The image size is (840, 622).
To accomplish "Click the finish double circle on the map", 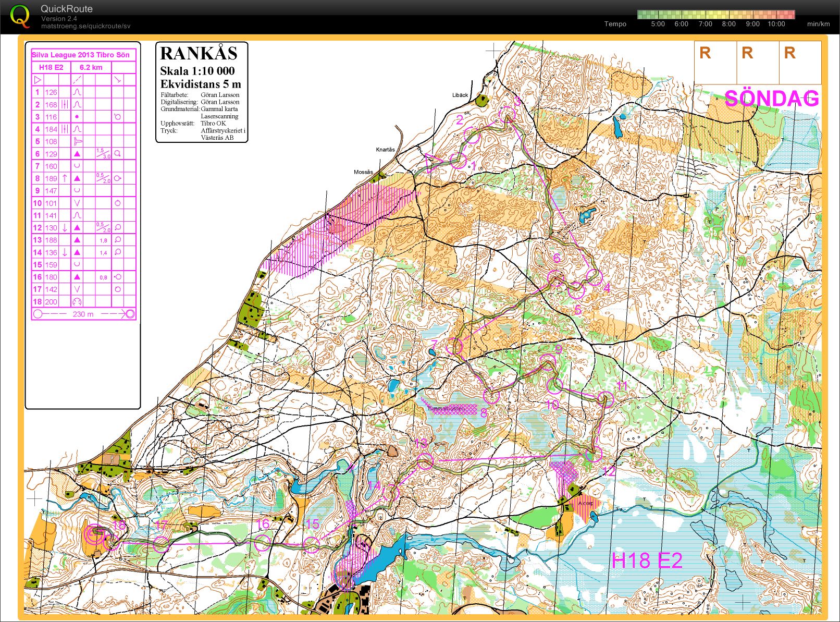I will point(94,534).
